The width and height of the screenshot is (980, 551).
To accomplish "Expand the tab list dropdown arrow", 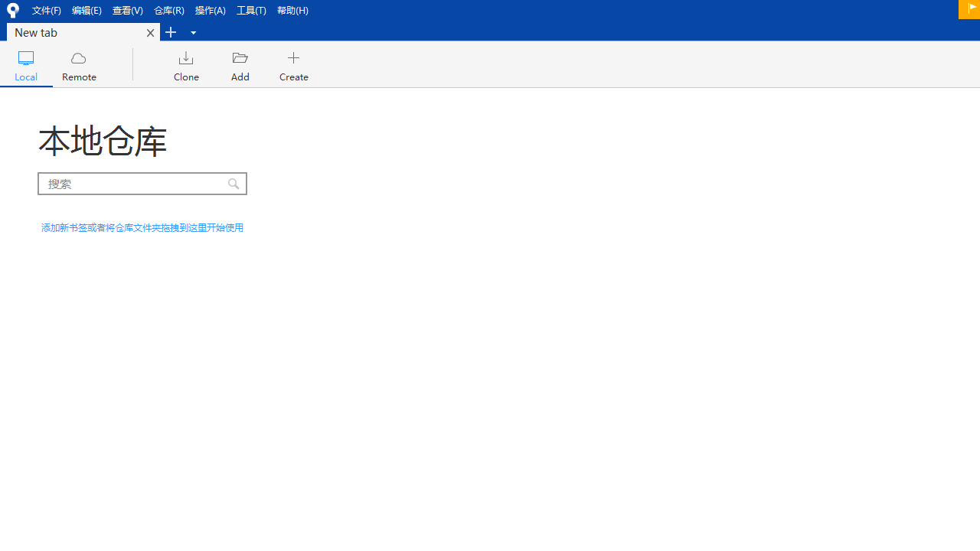I will [193, 32].
